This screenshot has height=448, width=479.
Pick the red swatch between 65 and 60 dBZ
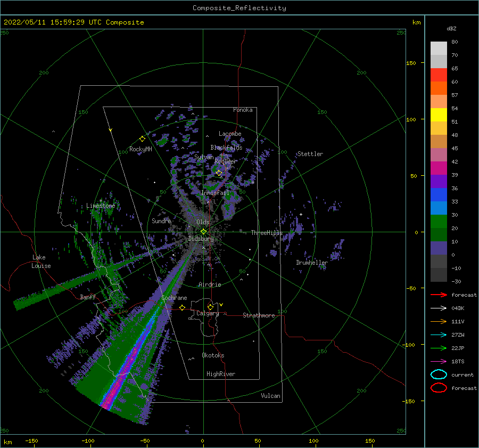(x=439, y=75)
